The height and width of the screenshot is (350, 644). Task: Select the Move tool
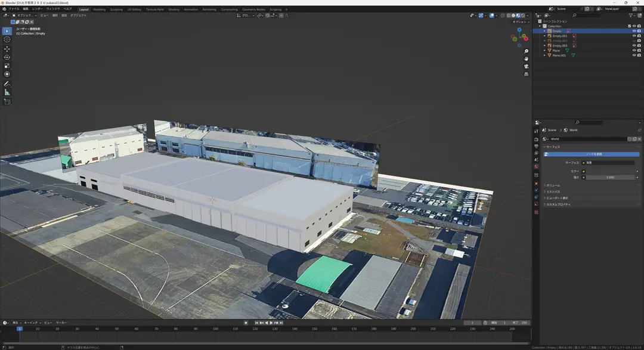(x=7, y=49)
